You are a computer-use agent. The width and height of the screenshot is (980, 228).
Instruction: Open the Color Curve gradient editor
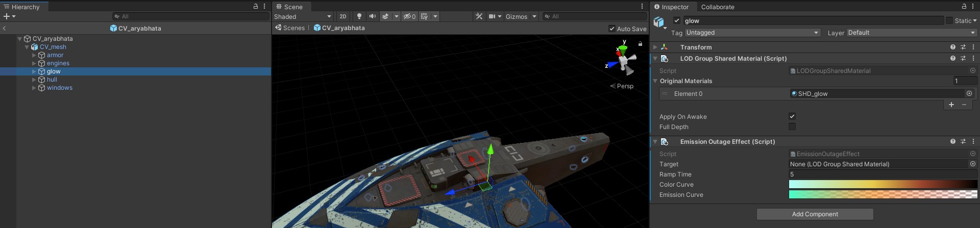click(x=883, y=185)
